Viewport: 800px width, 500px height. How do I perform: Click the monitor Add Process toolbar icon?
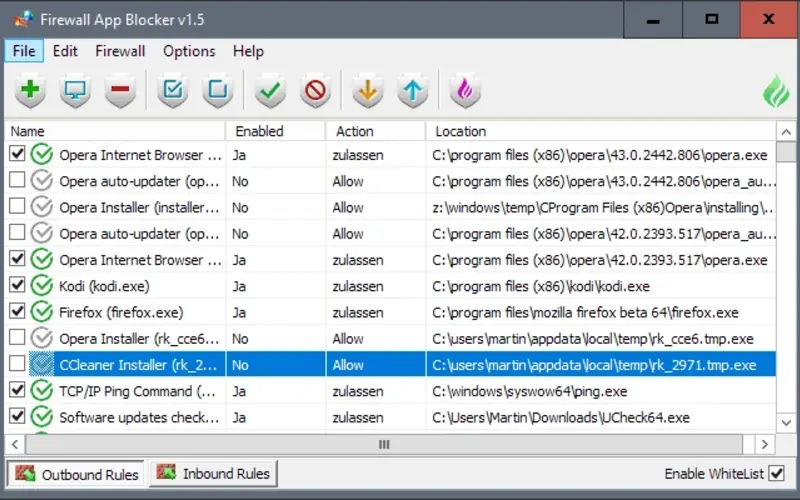[75, 90]
